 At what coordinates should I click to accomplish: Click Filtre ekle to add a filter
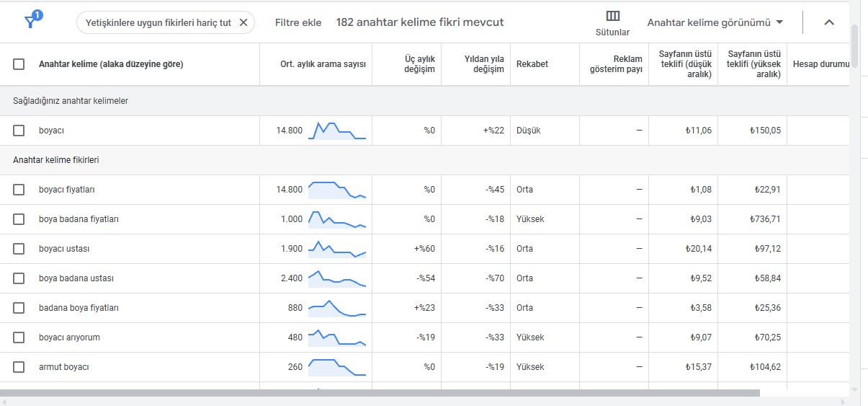[x=298, y=22]
